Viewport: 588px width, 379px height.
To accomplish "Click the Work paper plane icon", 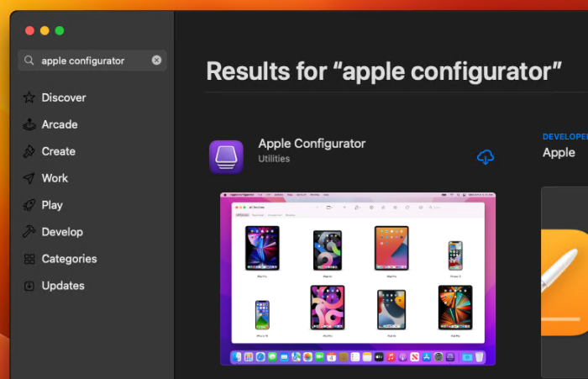I will [x=29, y=178].
